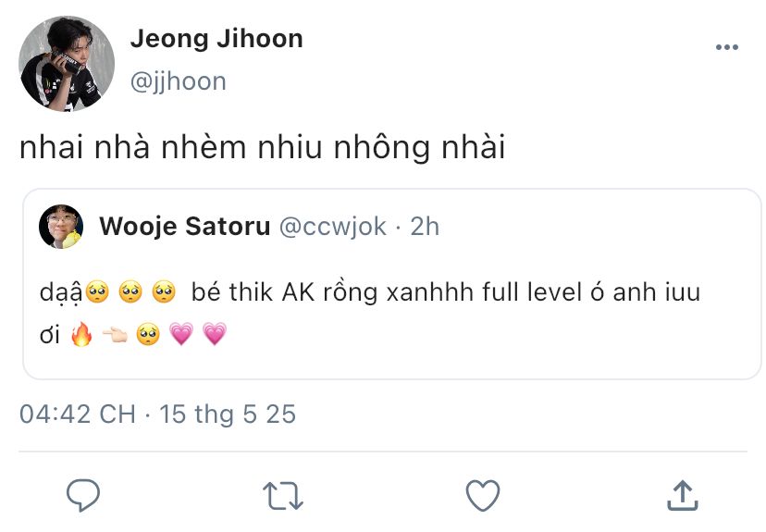766x532 pixels.
Task: Open Wooje Satoru's small avatar
Action: click(61, 227)
